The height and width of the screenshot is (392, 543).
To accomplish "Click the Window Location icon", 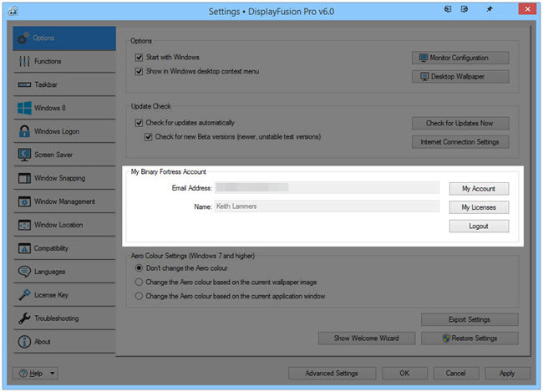I will [24, 225].
